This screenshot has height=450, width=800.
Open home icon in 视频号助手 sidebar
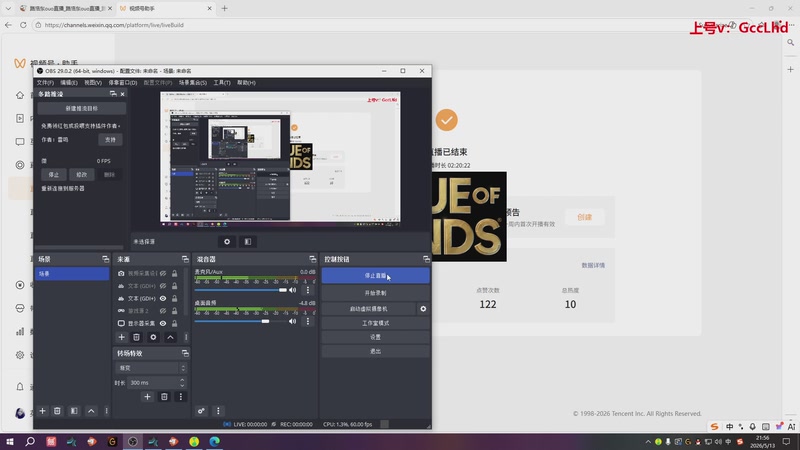pos(20,95)
